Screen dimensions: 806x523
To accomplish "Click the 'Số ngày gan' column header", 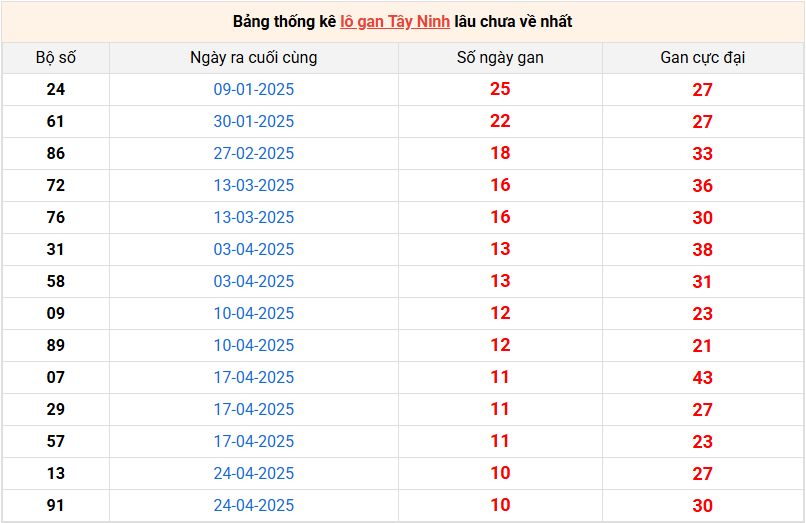I will (500, 58).
